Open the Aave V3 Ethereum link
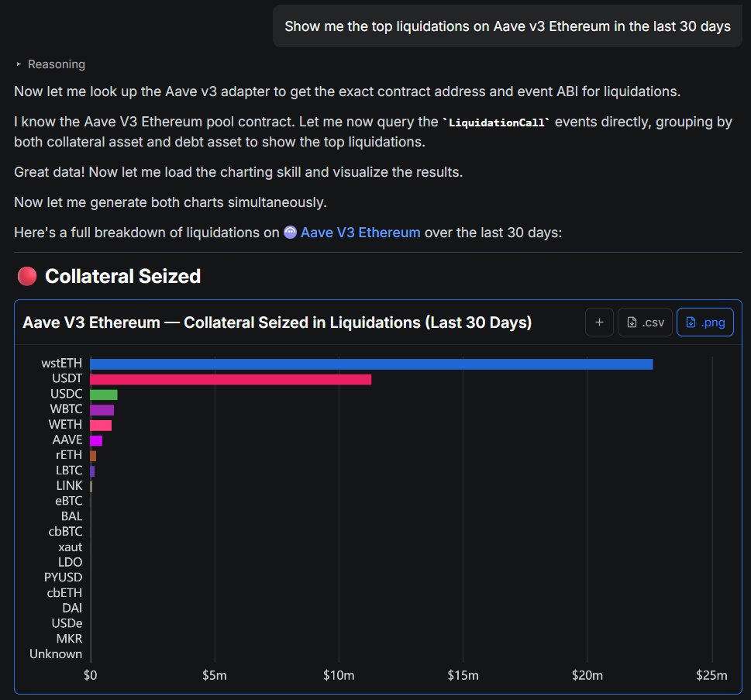The width and height of the screenshot is (751, 700). click(x=360, y=233)
